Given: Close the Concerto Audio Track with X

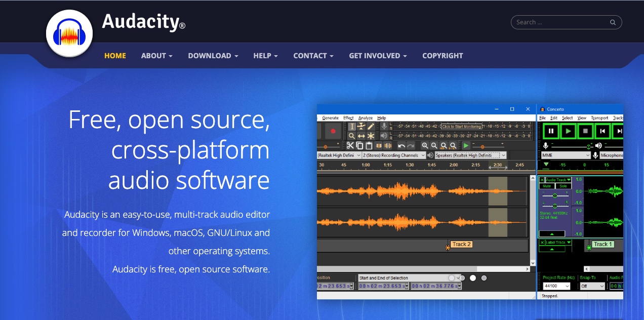Looking at the screenshot, I should (x=542, y=180).
